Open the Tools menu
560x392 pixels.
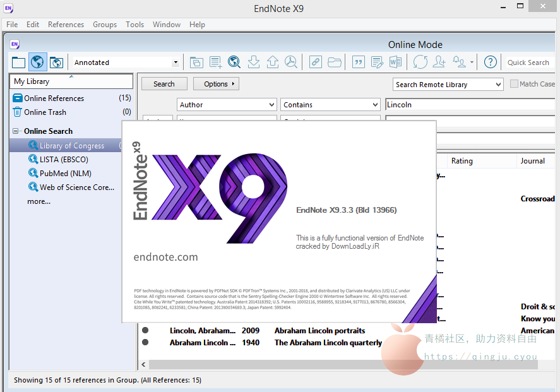(134, 25)
